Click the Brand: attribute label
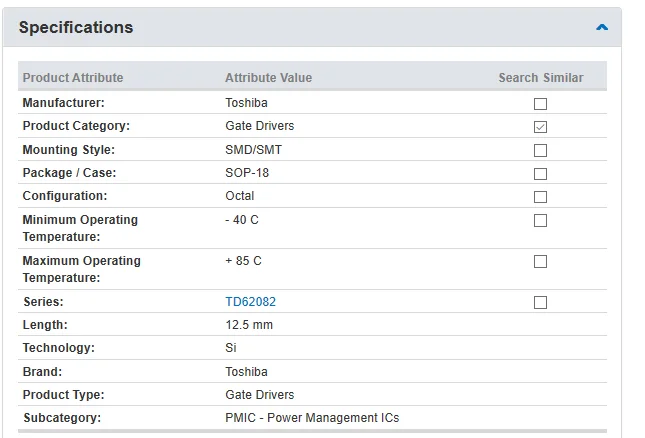The image size is (645, 438). [42, 371]
